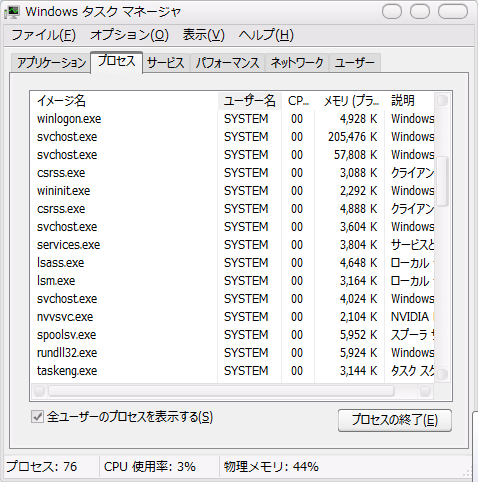Select the rundll32.exe process
Image resolution: width=478 pixels, height=482 pixels.
[x=233, y=353]
